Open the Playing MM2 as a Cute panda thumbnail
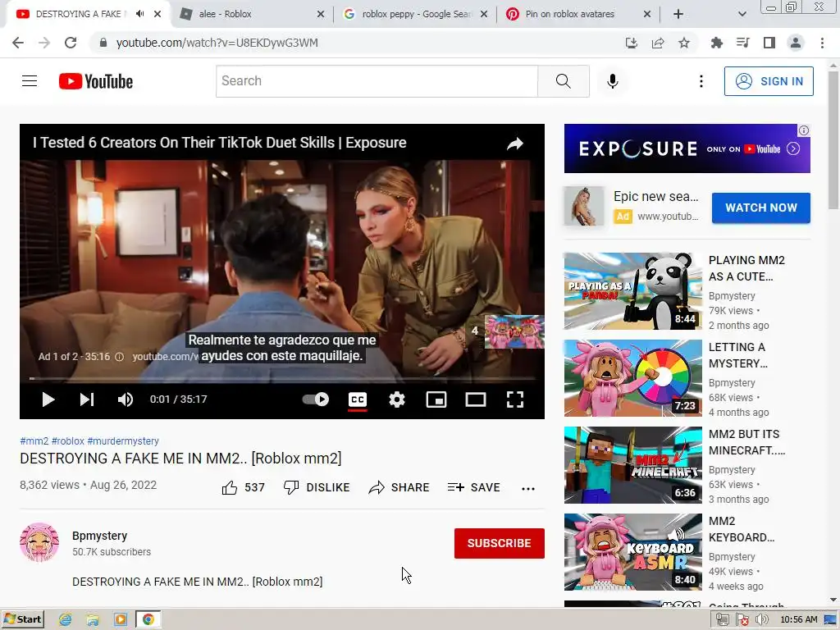Viewport: 840px width, 630px height. pos(632,291)
